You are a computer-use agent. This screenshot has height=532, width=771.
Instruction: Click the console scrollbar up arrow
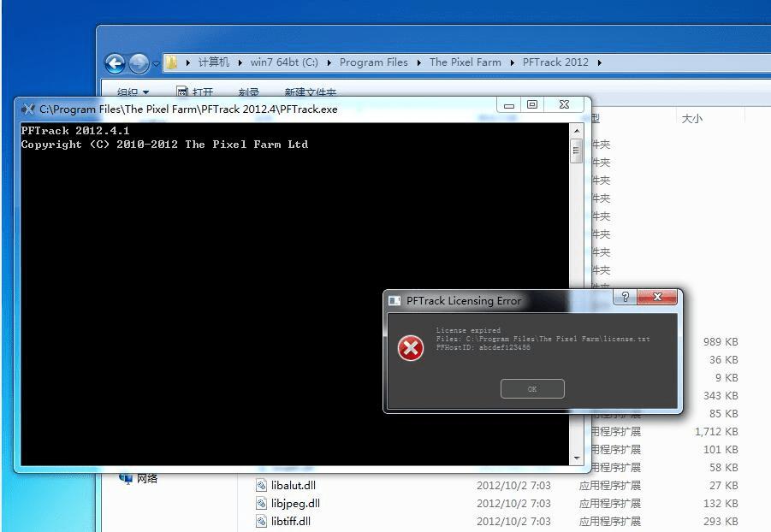pos(576,131)
